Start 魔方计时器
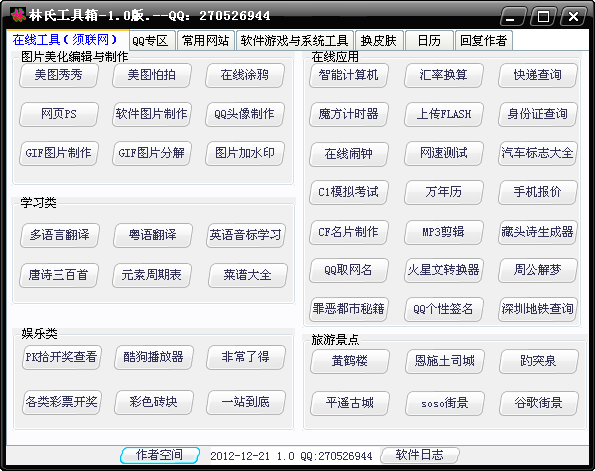Screen dimensions: 595x471 (349, 114)
